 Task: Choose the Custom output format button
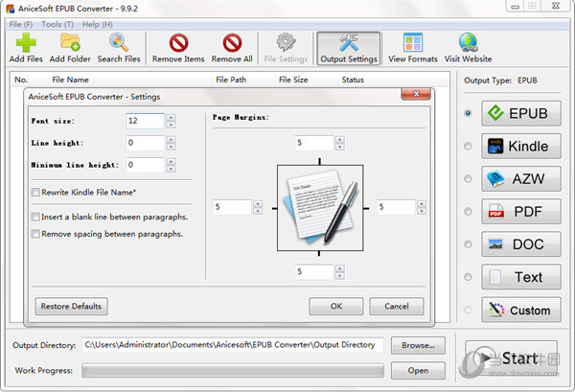(x=521, y=310)
